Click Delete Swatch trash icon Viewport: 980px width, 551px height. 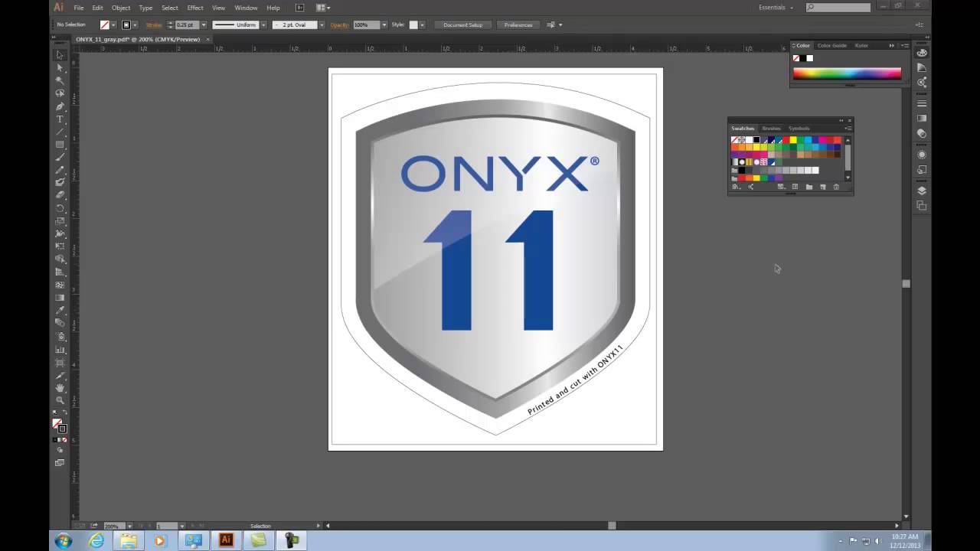(x=836, y=187)
